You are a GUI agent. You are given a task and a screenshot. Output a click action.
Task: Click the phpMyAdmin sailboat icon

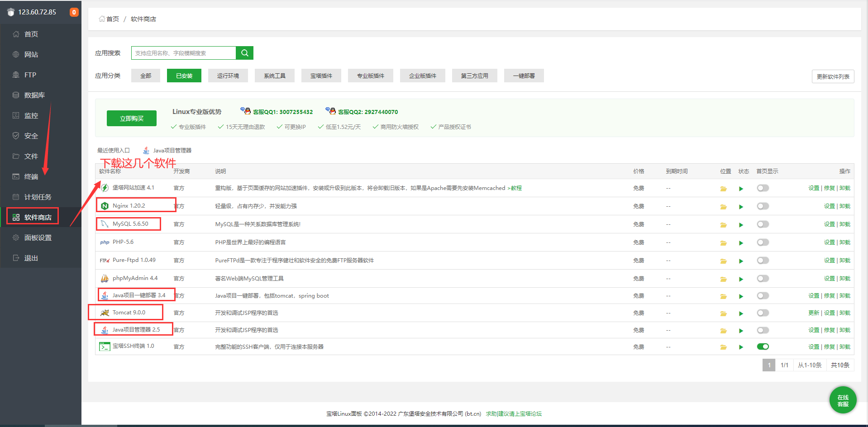point(105,278)
